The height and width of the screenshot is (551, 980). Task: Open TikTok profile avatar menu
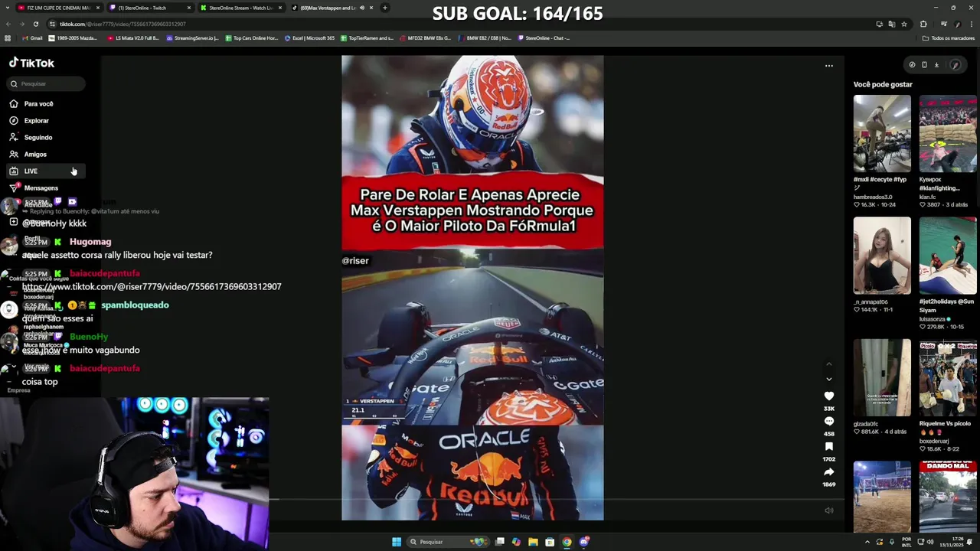955,65
